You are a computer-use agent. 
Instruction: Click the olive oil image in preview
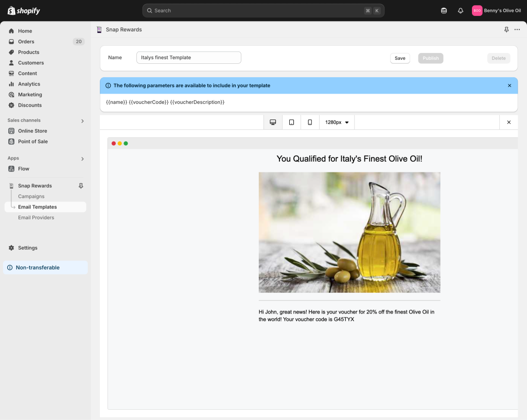click(349, 232)
